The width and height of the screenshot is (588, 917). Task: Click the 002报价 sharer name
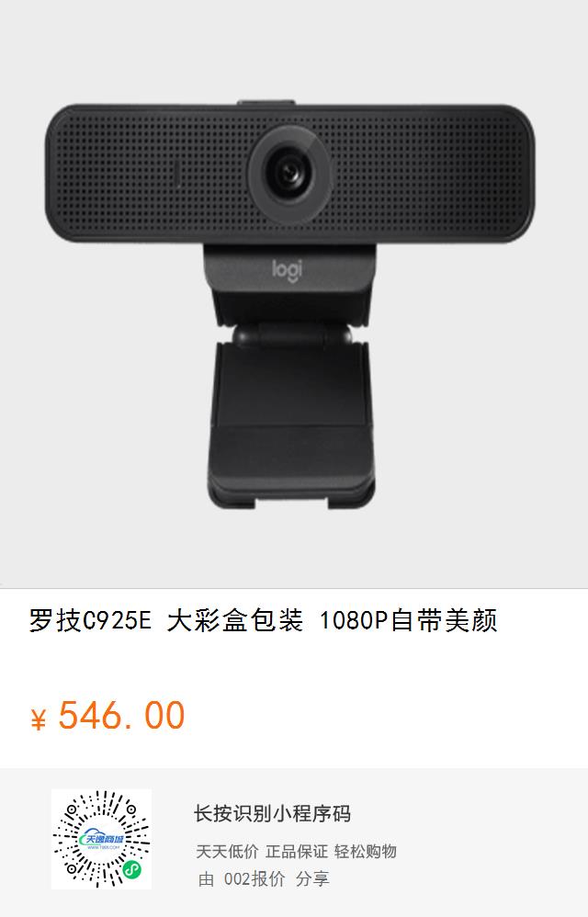click(254, 878)
